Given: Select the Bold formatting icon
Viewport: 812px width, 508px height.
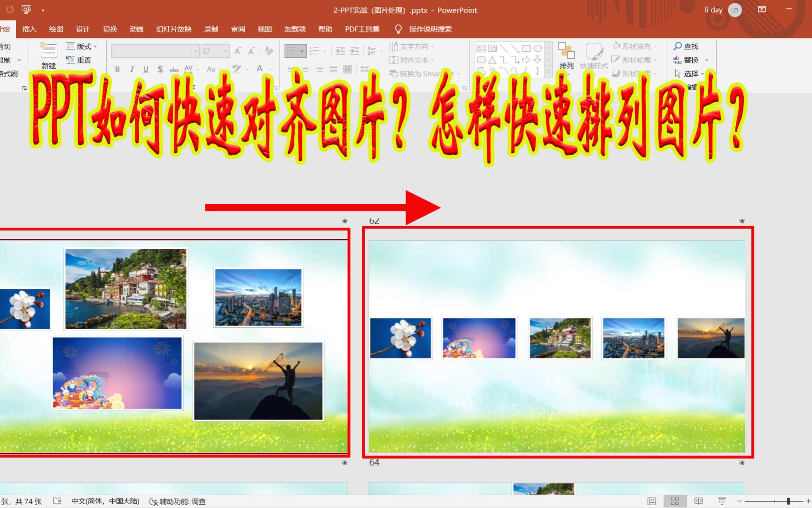Looking at the screenshot, I should point(117,69).
